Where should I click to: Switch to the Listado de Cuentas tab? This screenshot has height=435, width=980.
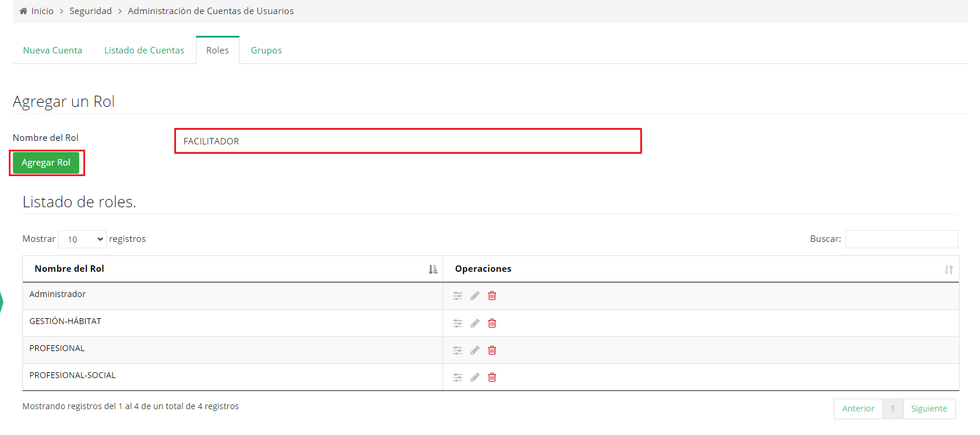tap(144, 50)
